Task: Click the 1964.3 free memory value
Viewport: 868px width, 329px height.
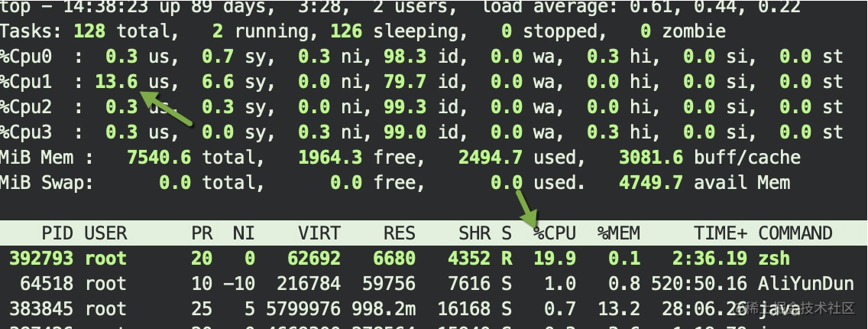Action: tap(330, 158)
